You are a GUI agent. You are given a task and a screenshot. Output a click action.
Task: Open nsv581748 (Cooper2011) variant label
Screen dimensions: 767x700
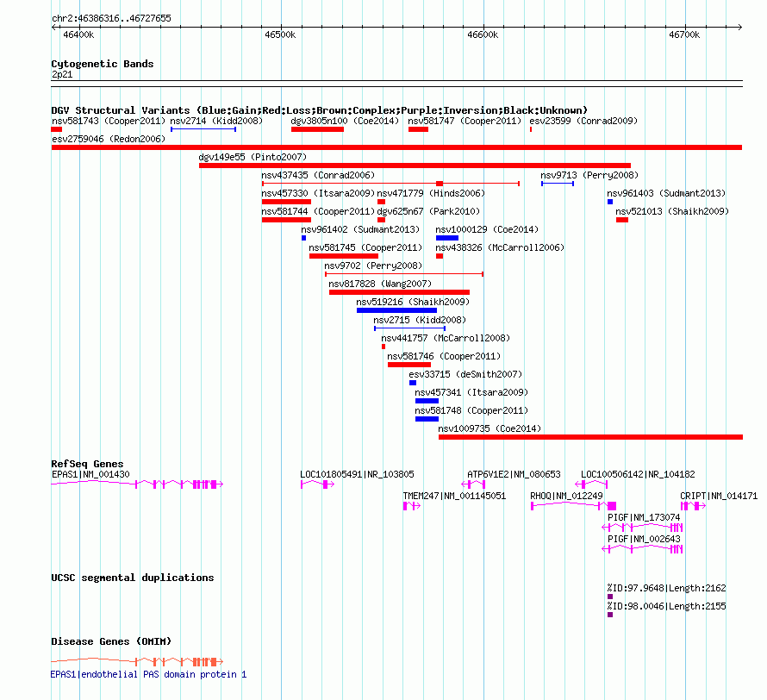471,410
